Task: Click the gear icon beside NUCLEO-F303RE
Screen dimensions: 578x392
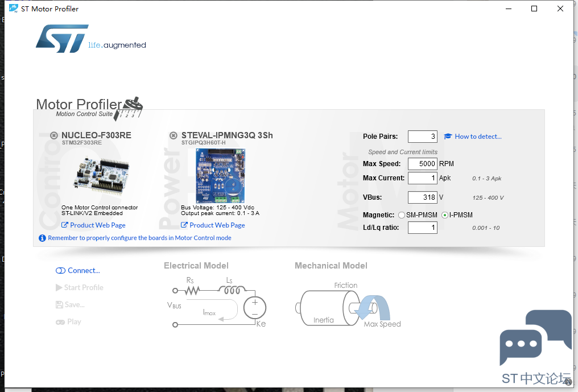Action: point(54,135)
